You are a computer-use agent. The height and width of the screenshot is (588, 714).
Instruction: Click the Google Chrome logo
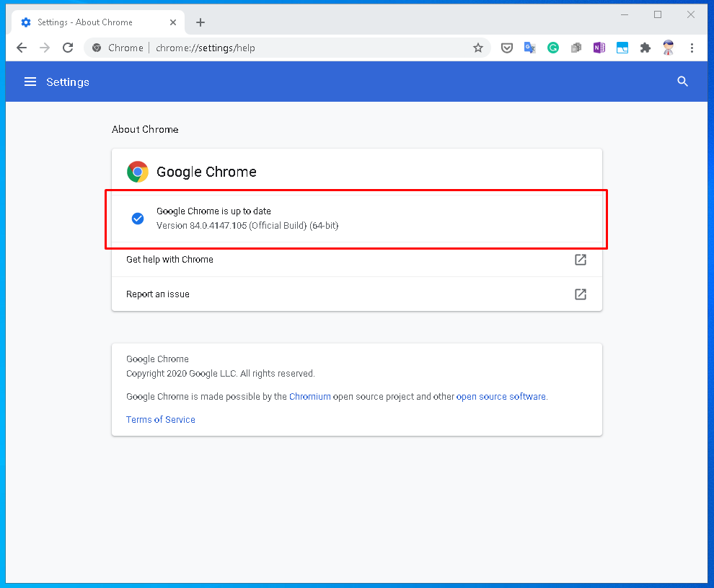coord(138,172)
